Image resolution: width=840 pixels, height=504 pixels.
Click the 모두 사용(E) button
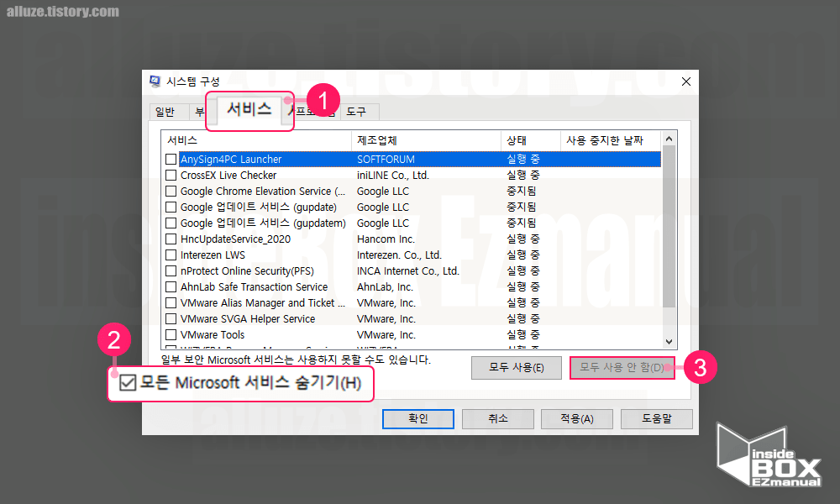pos(517,367)
